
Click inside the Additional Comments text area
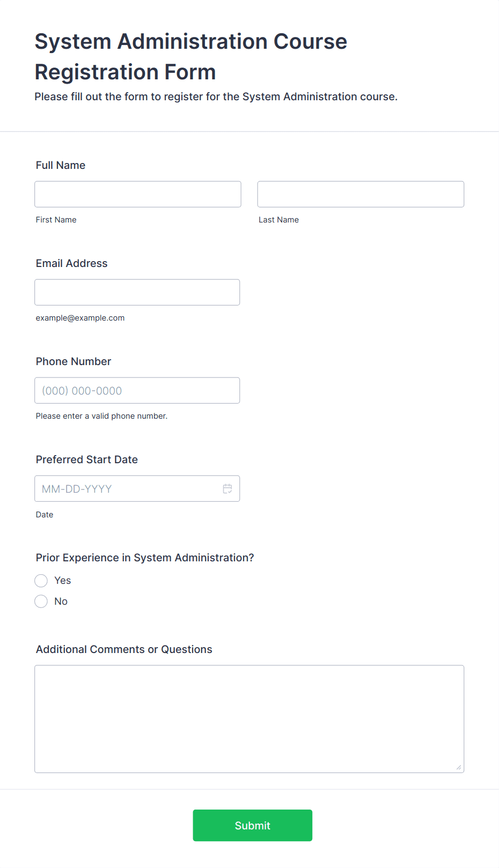pos(249,719)
